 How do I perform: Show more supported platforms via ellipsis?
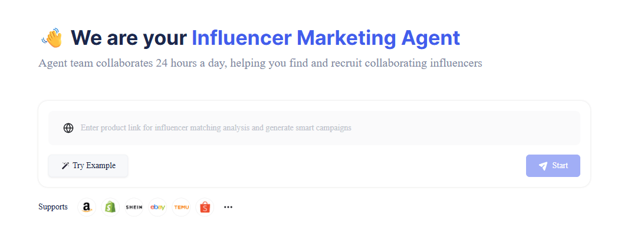pyautogui.click(x=228, y=207)
